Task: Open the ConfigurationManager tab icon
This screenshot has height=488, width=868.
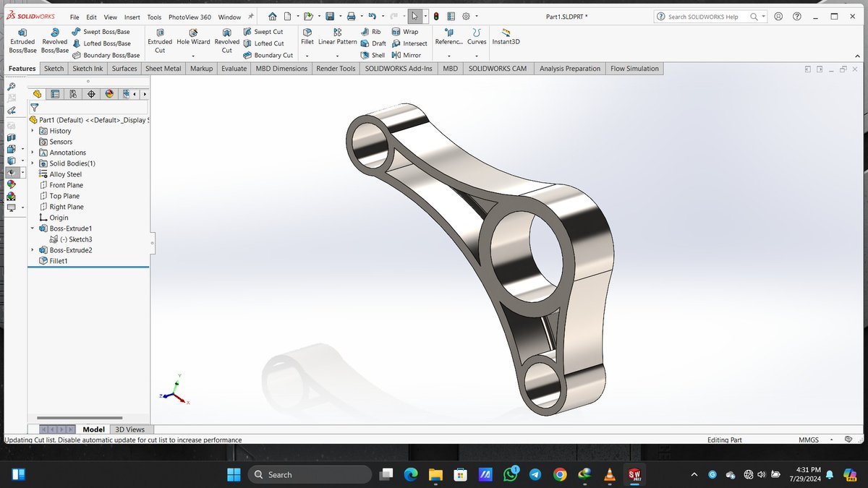Action: click(73, 94)
